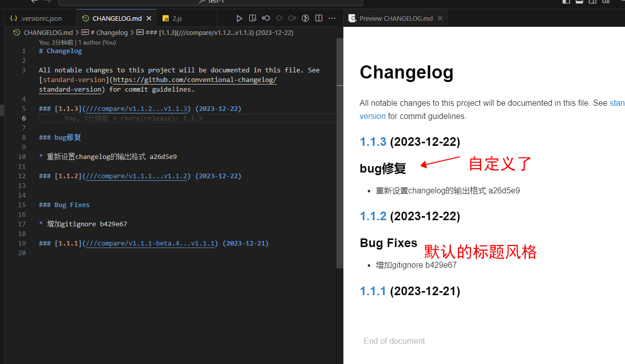This screenshot has width=625, height=364.
Task: Click the editor vertical scrollbar
Action: [x=340, y=153]
